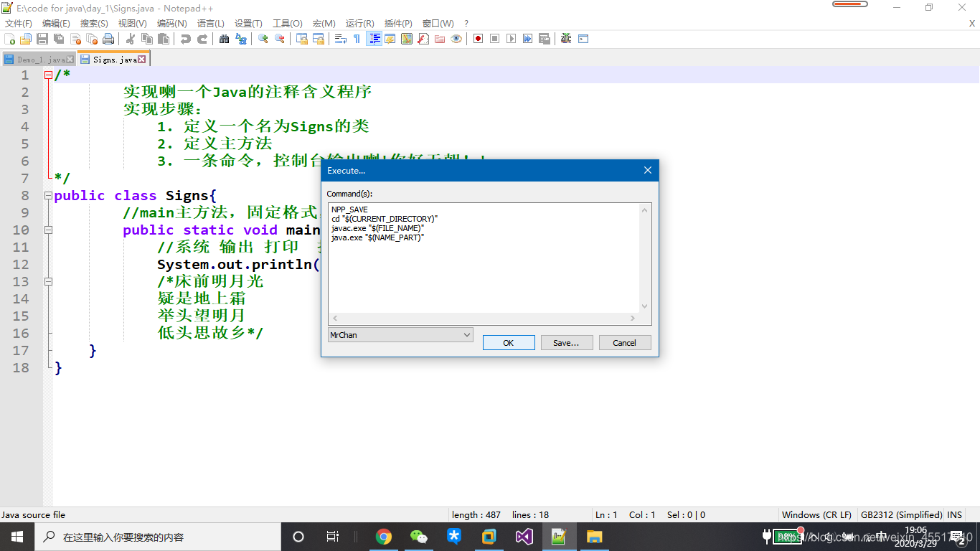Image resolution: width=980 pixels, height=551 pixels.
Task: Open Find with the binoculars icon
Action: pyautogui.click(x=225, y=39)
